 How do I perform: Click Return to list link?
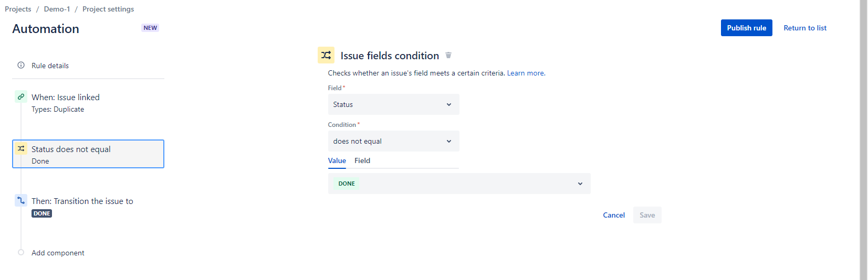(x=805, y=28)
